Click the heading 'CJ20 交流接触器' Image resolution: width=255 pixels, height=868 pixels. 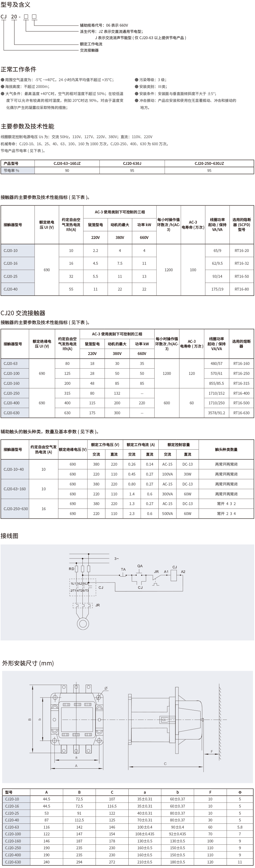click(x=23, y=313)
